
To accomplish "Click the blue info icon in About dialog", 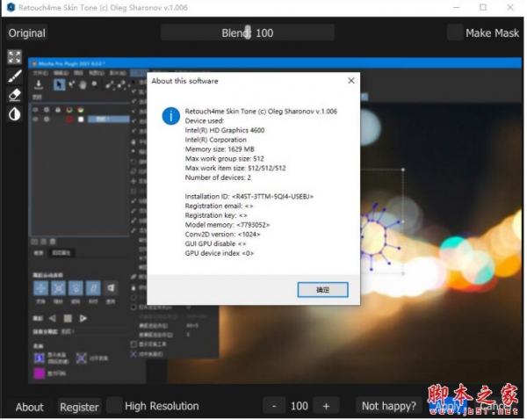I will [171, 116].
